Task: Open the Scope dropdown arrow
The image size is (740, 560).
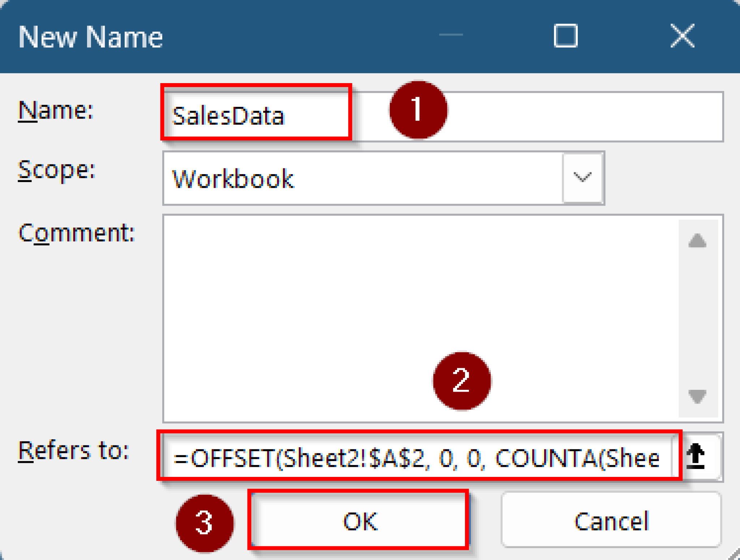Action: [582, 177]
